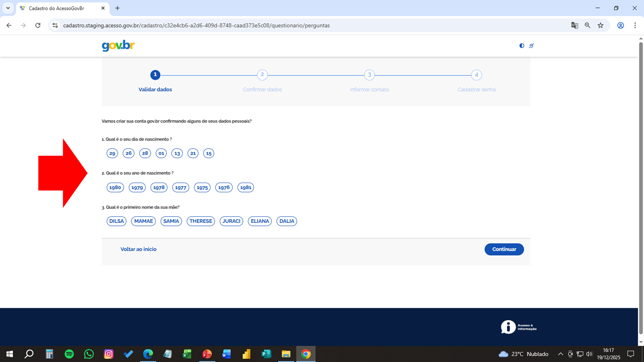
Task: Open a new browser tab
Action: point(118,8)
